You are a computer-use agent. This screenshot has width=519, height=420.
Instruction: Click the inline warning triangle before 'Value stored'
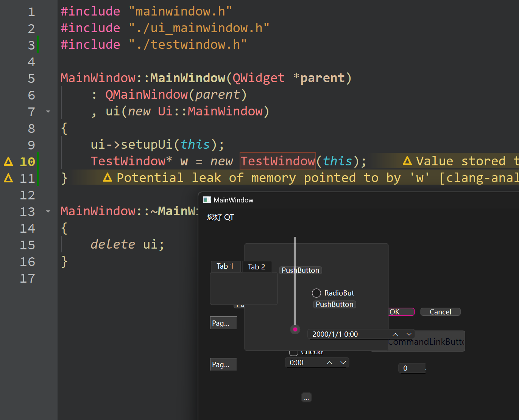click(x=407, y=161)
